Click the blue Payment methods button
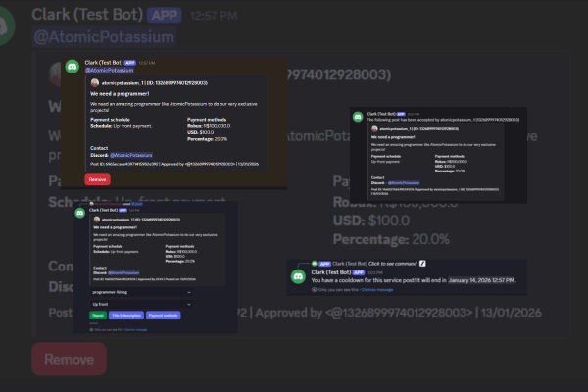The image size is (588, 392). click(163, 316)
